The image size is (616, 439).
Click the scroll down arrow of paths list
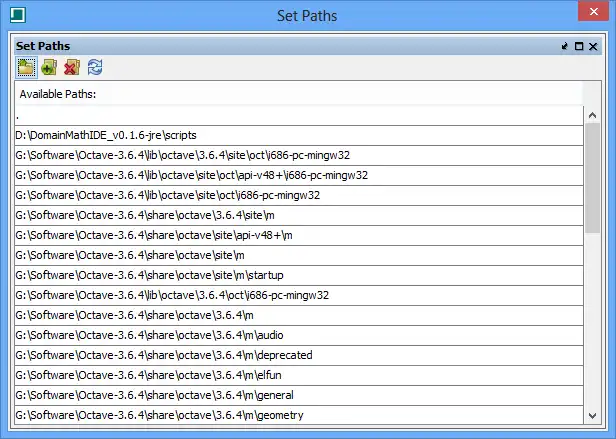tap(592, 416)
